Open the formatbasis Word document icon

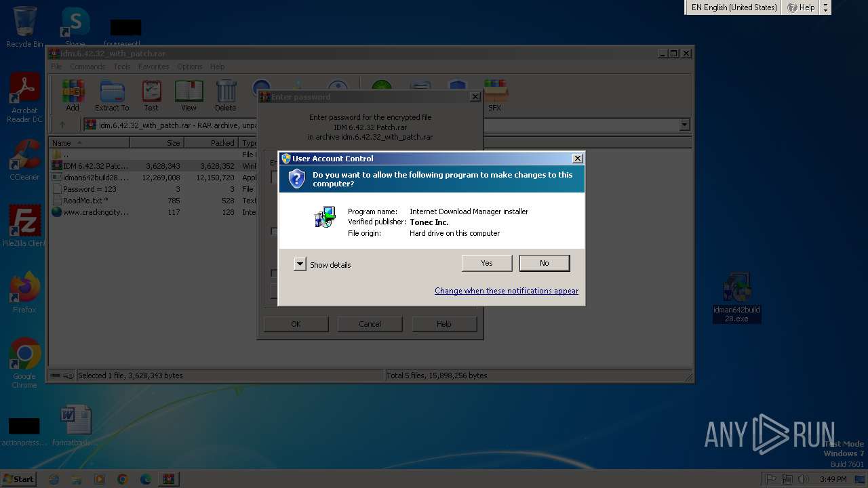pos(75,426)
